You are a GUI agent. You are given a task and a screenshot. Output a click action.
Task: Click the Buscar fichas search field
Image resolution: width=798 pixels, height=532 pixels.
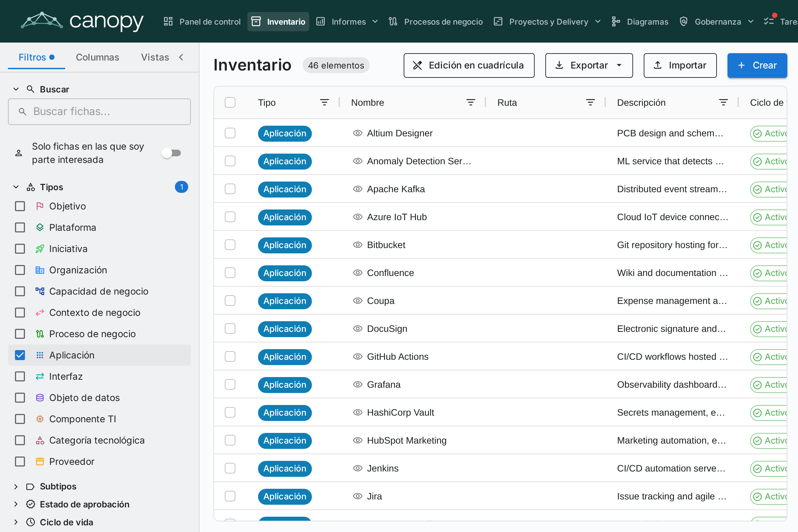[x=99, y=112]
